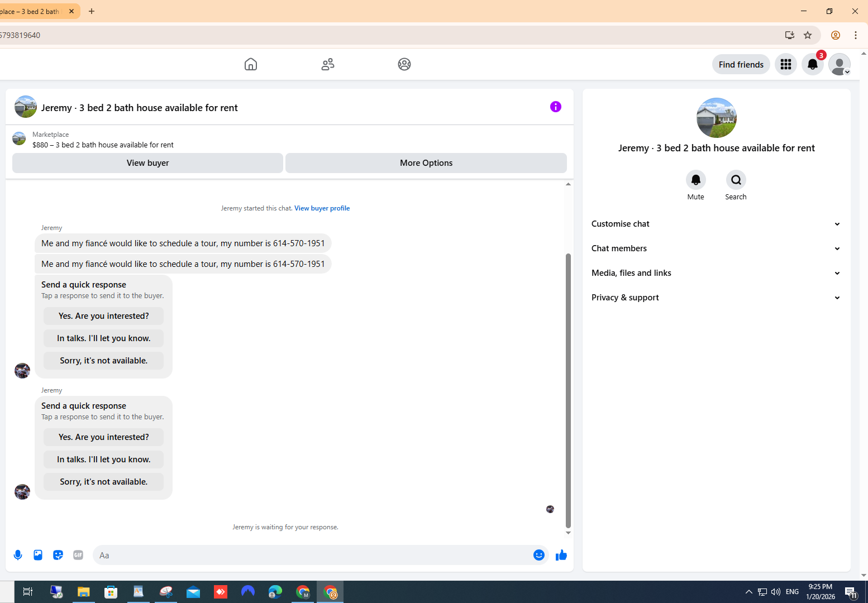
Task: Open the Facebook menu grid
Action: 786,64
